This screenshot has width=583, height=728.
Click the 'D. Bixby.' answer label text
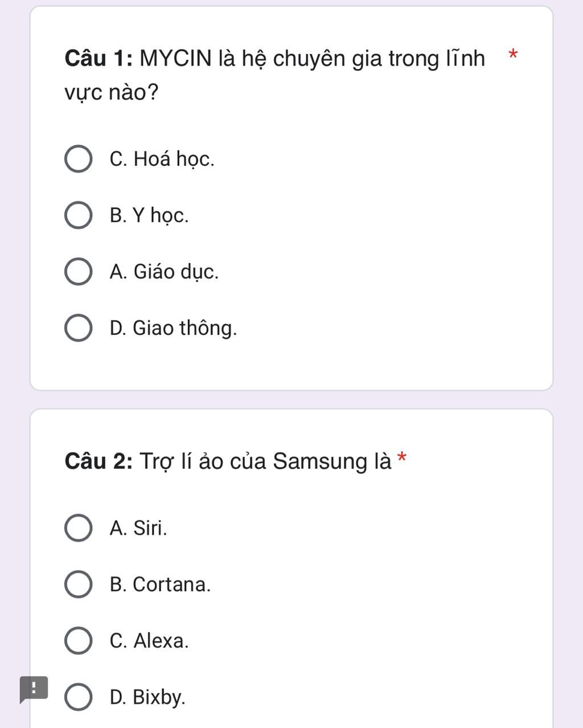147,697
